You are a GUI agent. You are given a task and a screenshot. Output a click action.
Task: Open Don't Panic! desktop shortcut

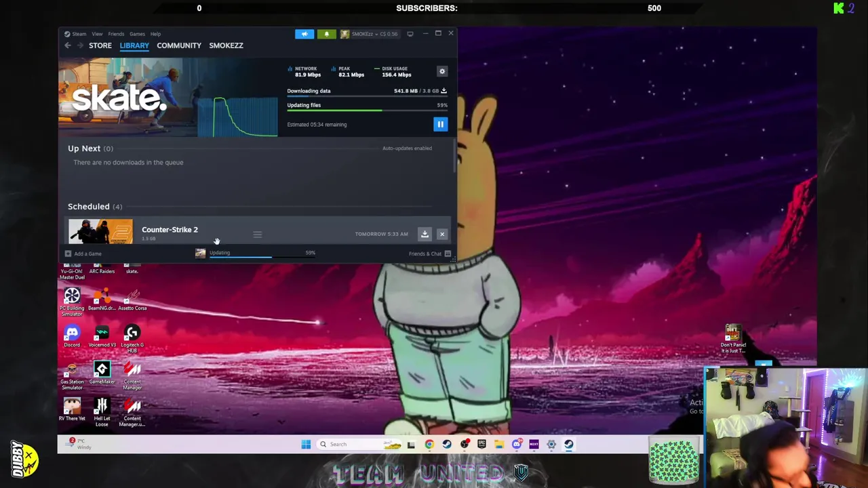733,338
